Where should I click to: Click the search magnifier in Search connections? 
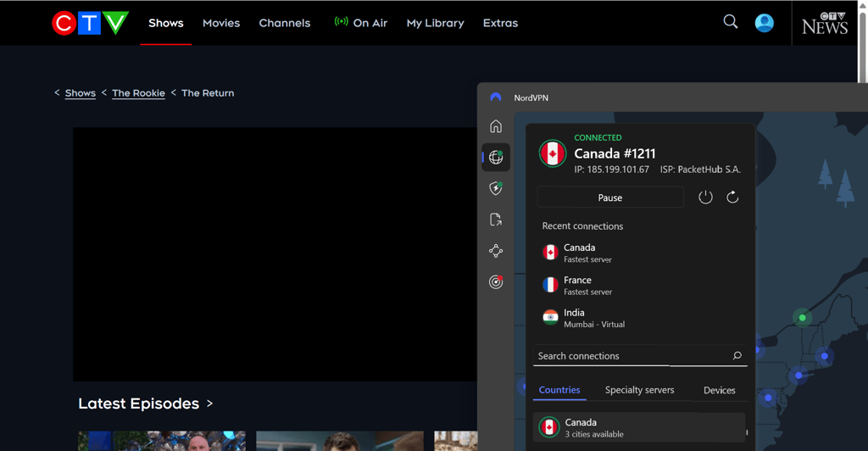pyautogui.click(x=737, y=356)
